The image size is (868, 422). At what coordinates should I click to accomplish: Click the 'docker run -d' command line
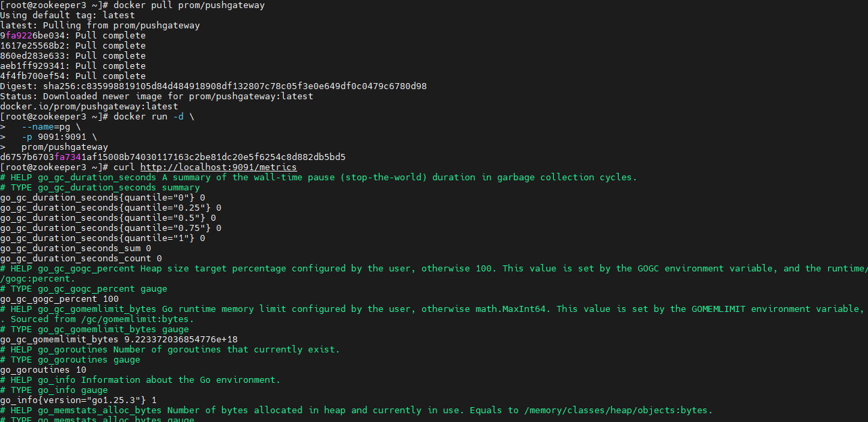(153, 117)
